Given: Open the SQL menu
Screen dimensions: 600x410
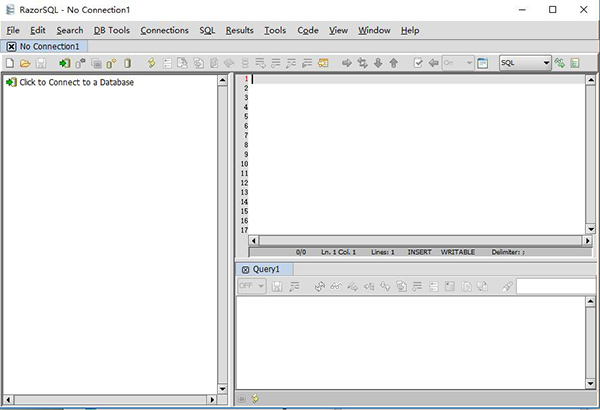Looking at the screenshot, I should [207, 30].
